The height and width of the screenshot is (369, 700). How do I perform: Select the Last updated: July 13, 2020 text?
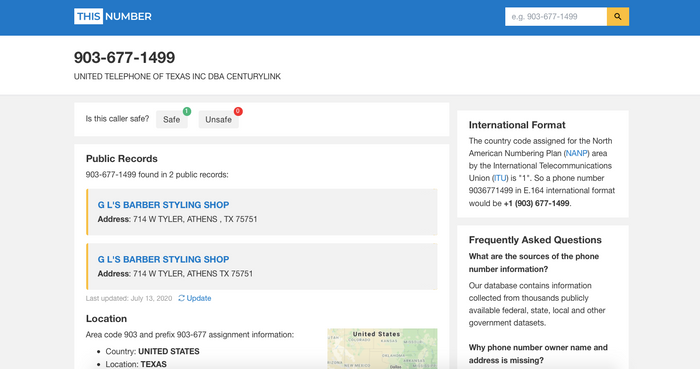pyautogui.click(x=129, y=298)
